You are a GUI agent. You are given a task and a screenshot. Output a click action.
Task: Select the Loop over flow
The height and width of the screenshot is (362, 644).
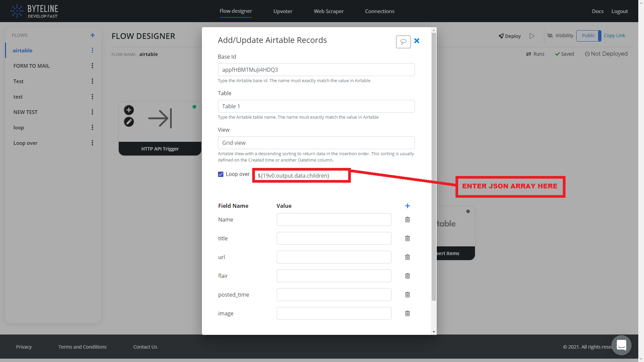(x=25, y=143)
